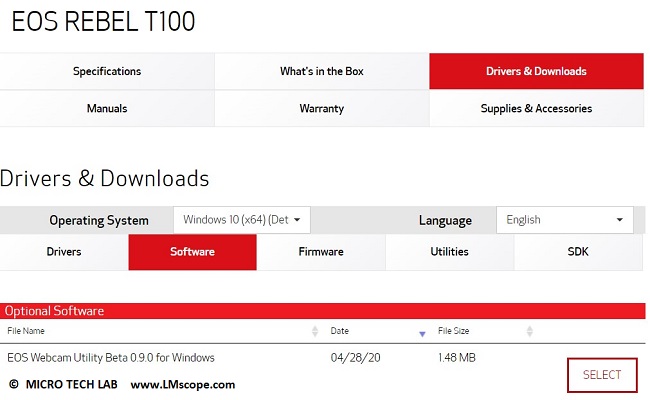The width and height of the screenshot is (650, 400).
Task: Switch to What's in the Box tab
Action: pos(321,72)
